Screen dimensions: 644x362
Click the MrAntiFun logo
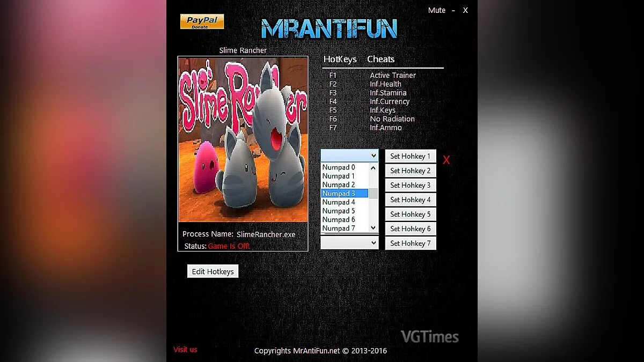329,28
